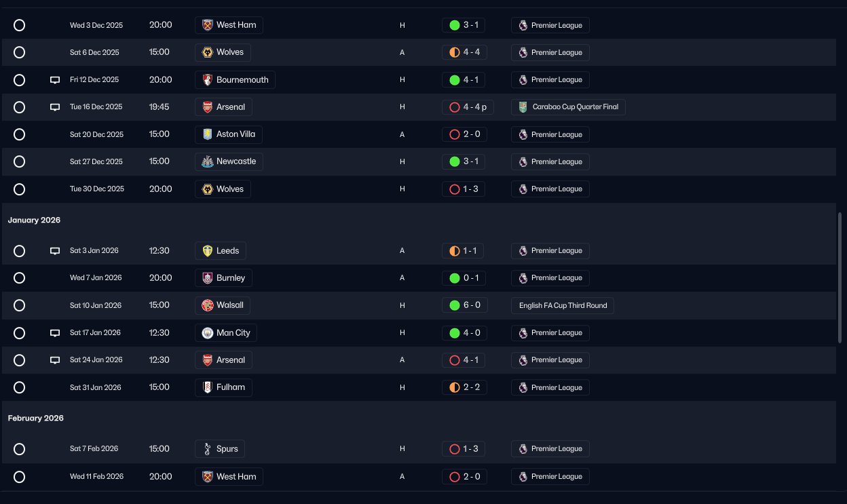Open the Carabao Cup Quarter Final competition tag

[568, 106]
